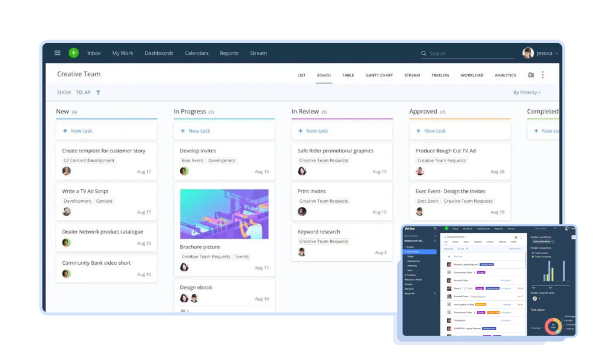Image resolution: width=605 pixels, height=364 pixels.
Task: Click the search magnifier icon
Action: pyautogui.click(x=424, y=54)
